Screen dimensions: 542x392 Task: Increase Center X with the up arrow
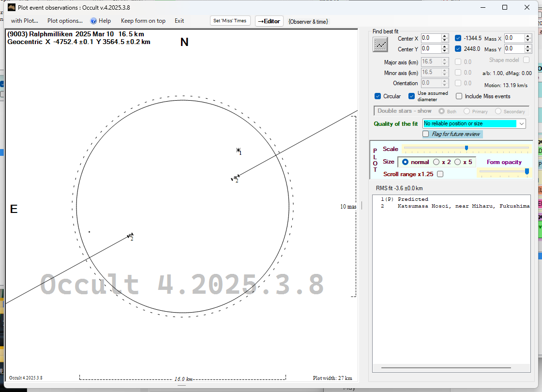point(445,36)
